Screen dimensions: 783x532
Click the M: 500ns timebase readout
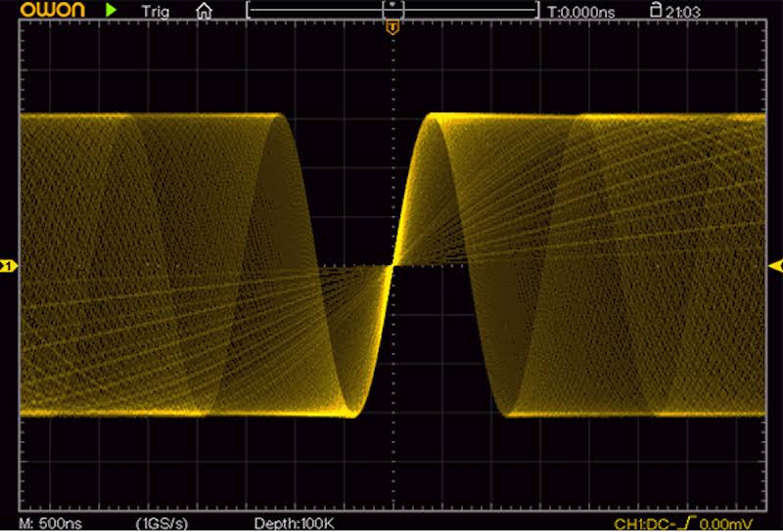coord(51,523)
